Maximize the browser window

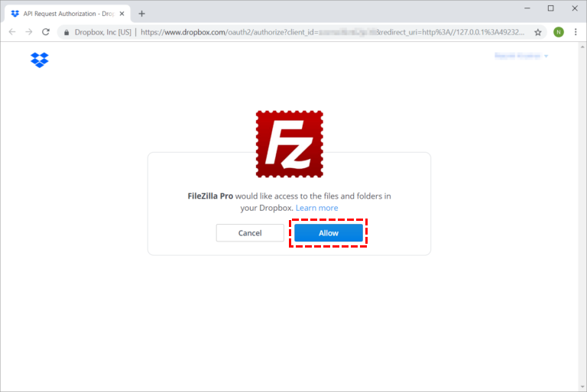pyautogui.click(x=550, y=8)
